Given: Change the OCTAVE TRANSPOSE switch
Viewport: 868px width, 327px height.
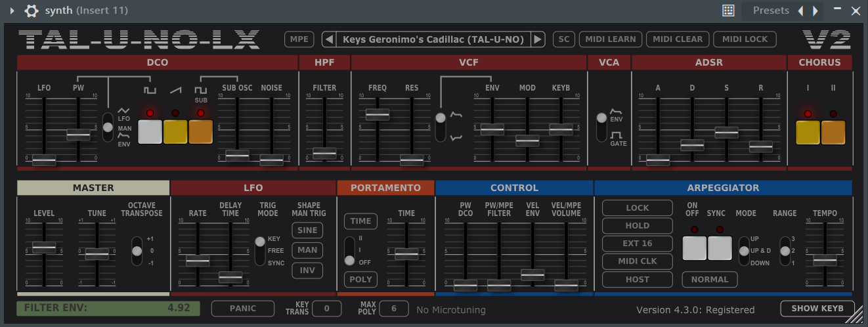Looking at the screenshot, I should (137, 251).
